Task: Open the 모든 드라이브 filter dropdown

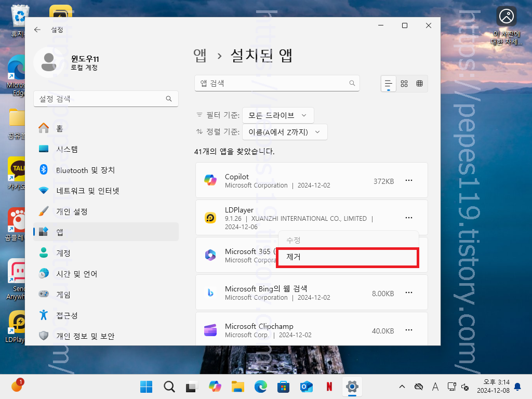Action: 278,115
